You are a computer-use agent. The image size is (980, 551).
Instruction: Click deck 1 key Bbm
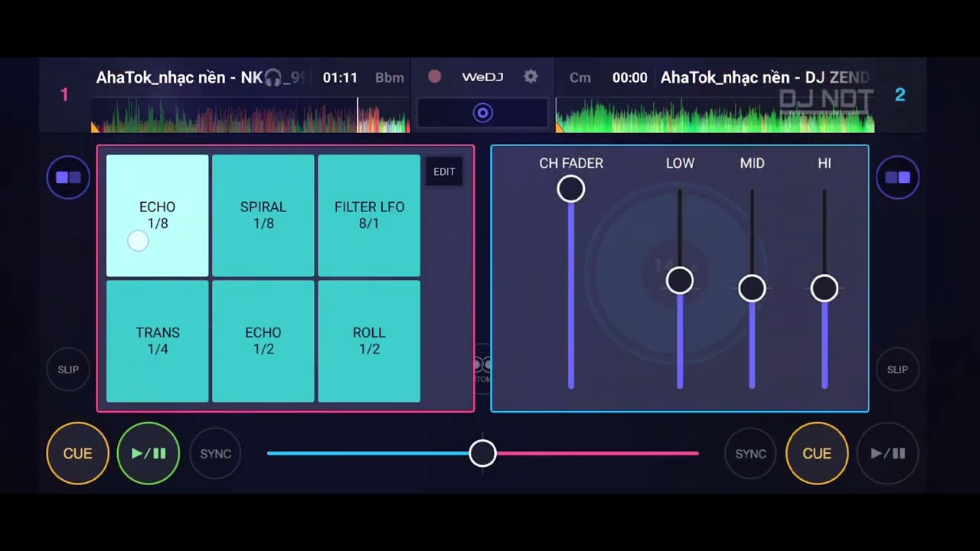[x=390, y=77]
